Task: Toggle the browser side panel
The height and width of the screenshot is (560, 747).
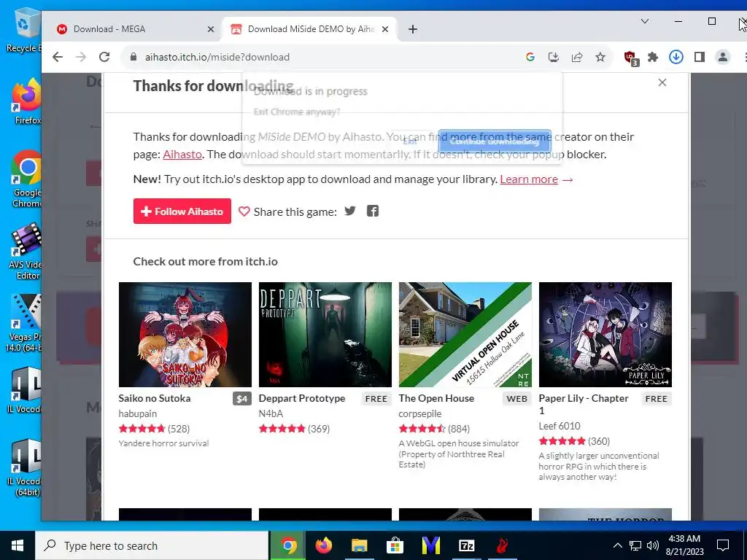Action: coord(699,57)
